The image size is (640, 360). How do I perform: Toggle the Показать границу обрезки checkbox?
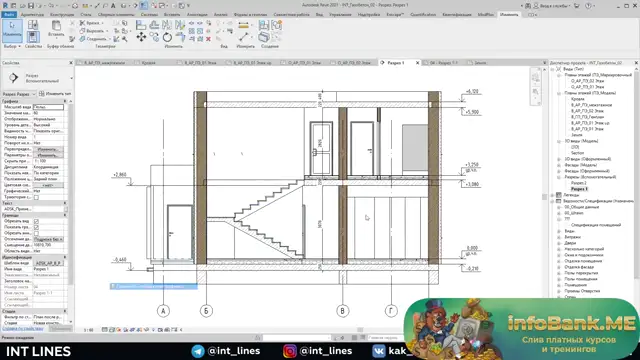coord(36,227)
